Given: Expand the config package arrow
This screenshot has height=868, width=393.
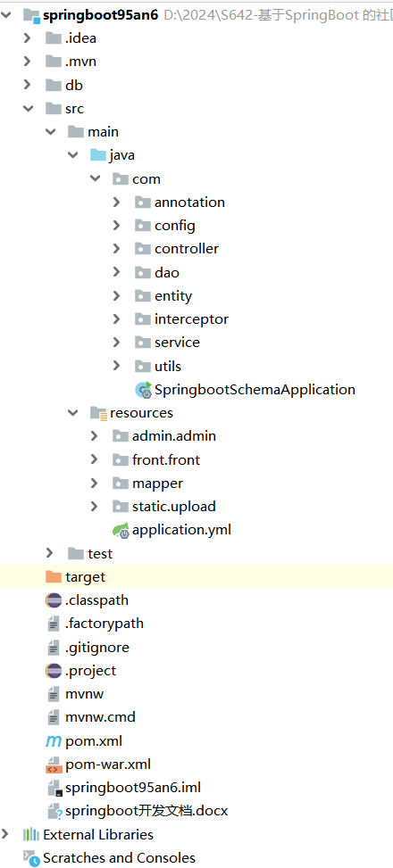Looking at the screenshot, I should pos(116,226).
